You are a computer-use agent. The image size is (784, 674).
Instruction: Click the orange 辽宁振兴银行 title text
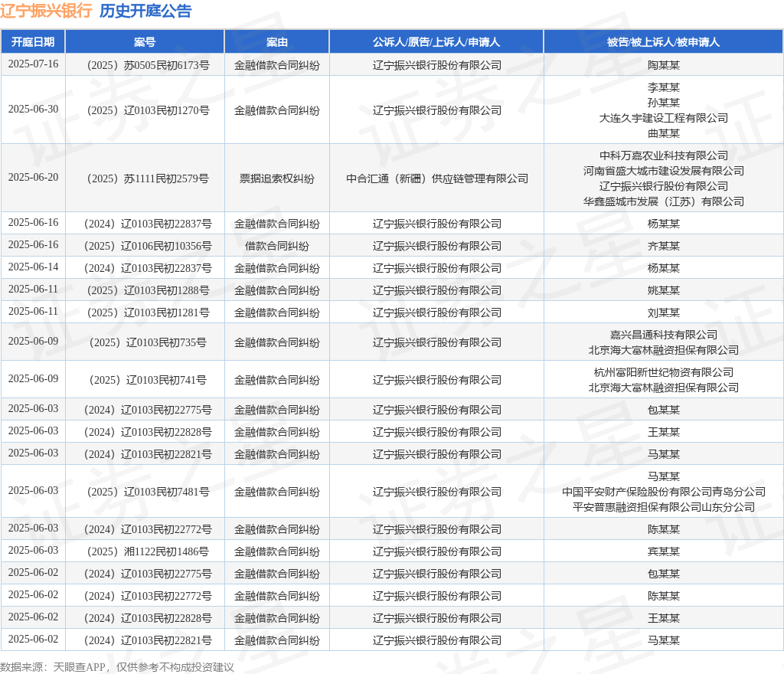pyautogui.click(x=46, y=11)
